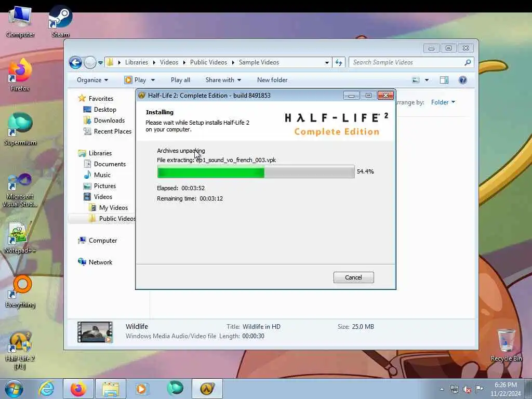
Task: Open the Share with dropdown
Action: coord(223,80)
